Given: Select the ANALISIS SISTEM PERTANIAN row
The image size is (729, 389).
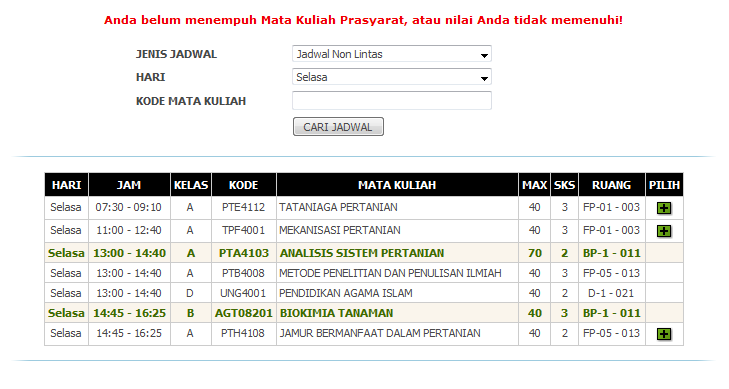Looking at the screenshot, I should coord(364,253).
